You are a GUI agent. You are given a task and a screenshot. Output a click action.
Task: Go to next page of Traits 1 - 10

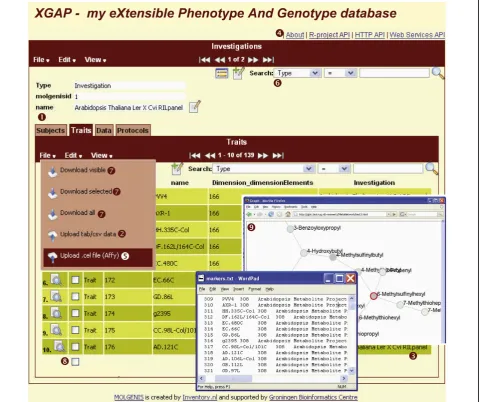[x=263, y=155]
